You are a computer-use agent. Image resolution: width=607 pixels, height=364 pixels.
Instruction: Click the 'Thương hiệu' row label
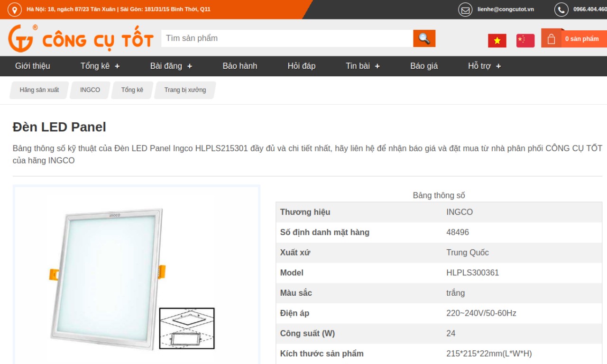[x=305, y=212]
